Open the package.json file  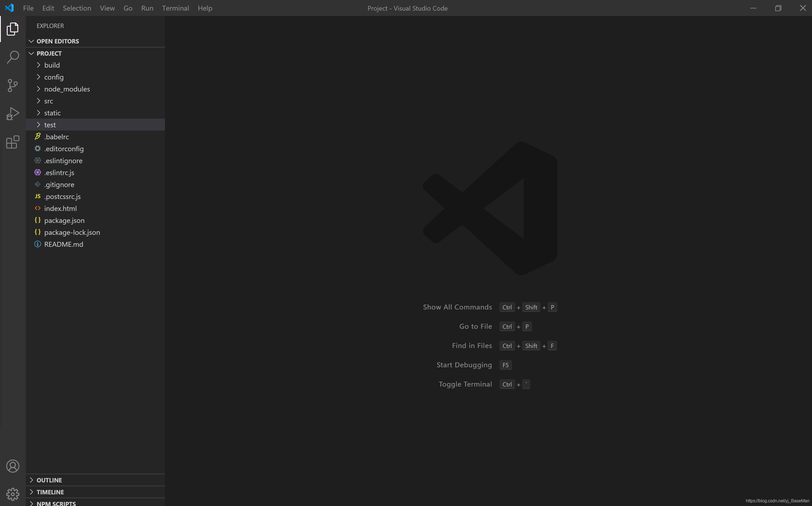coord(64,220)
